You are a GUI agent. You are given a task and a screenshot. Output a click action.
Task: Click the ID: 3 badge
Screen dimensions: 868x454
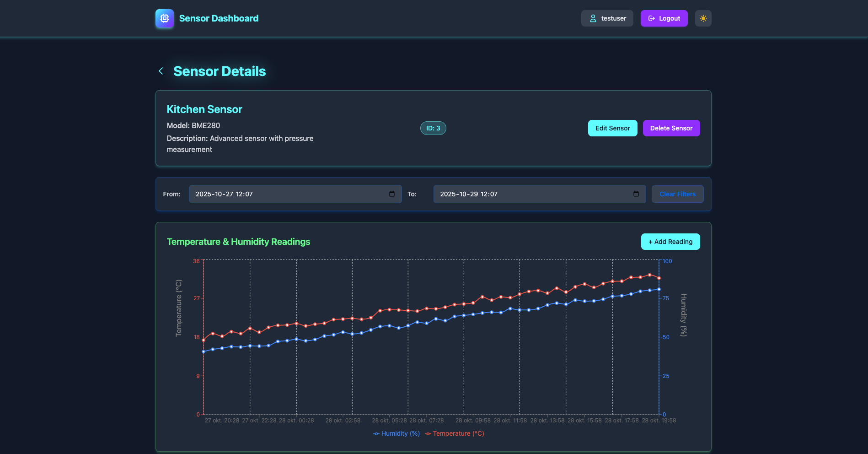[433, 128]
